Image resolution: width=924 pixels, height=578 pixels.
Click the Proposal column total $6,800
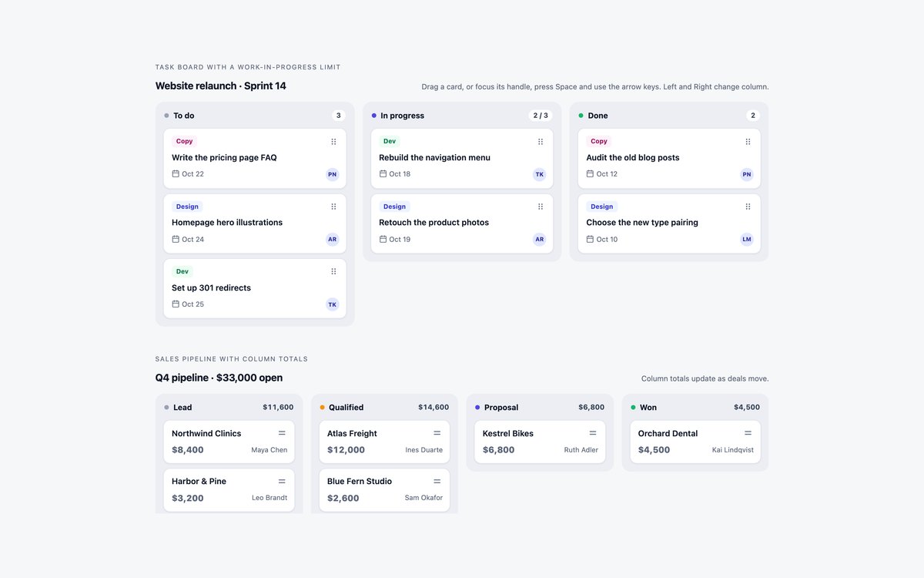click(x=591, y=407)
